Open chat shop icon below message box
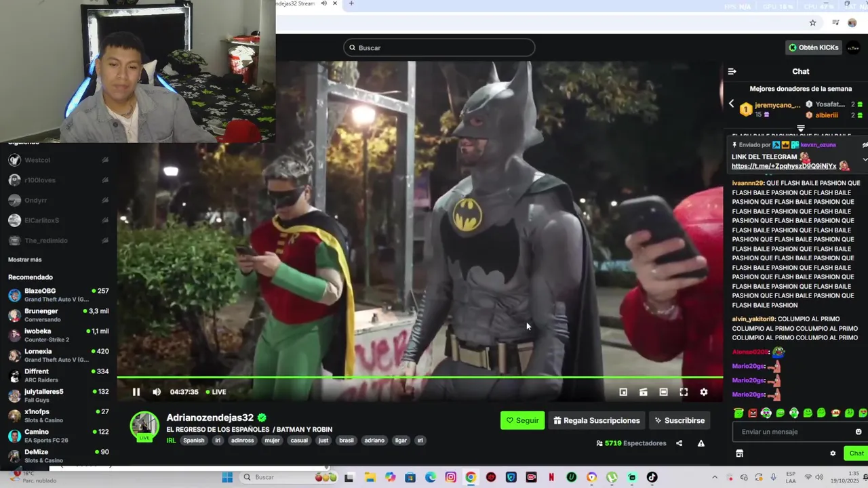Screen dimensions: 868x488 (740, 453)
